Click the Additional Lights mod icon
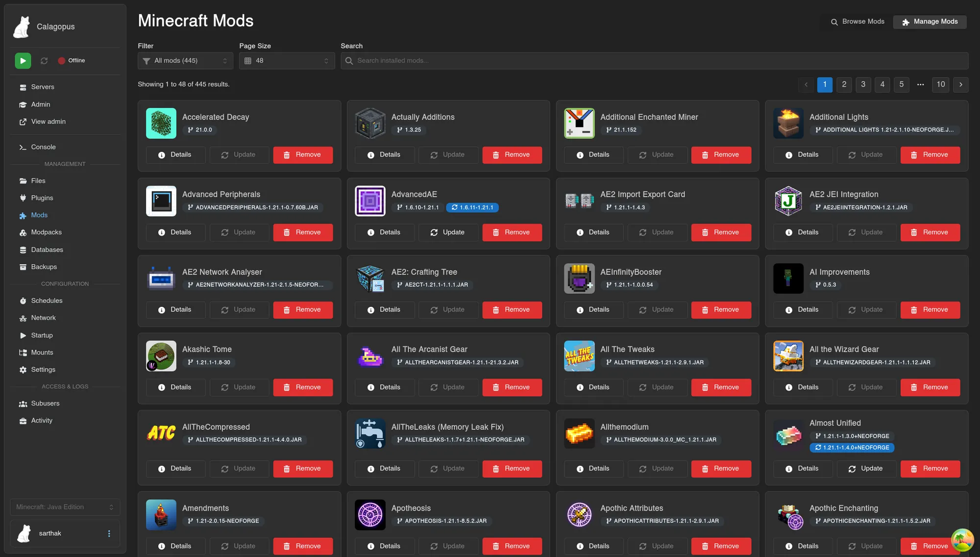Image resolution: width=980 pixels, height=557 pixels. click(x=788, y=123)
